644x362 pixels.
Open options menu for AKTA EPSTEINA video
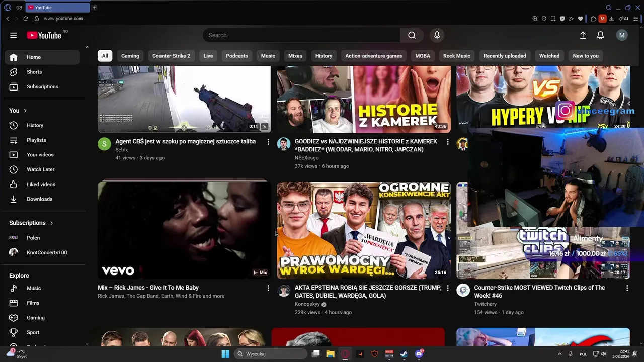click(448, 288)
